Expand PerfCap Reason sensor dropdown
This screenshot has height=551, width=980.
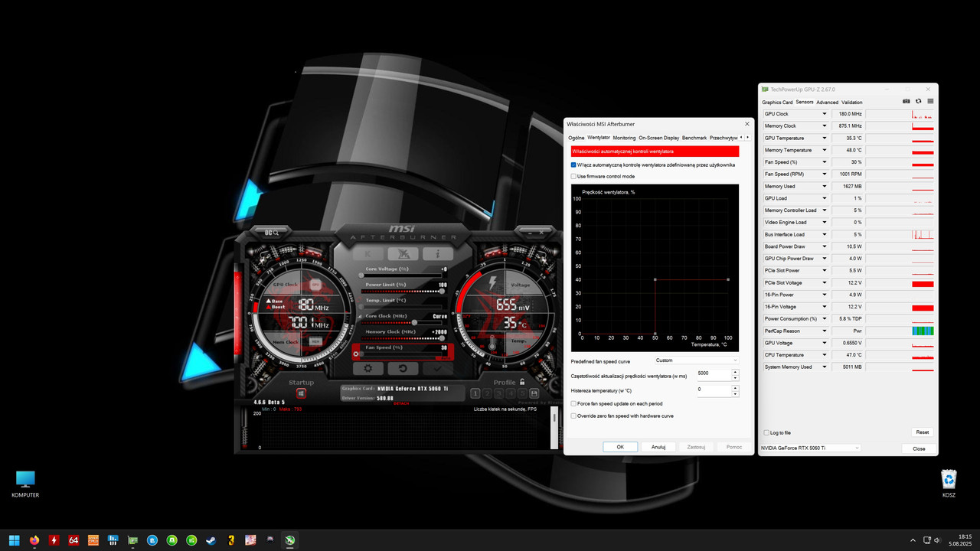coord(825,331)
